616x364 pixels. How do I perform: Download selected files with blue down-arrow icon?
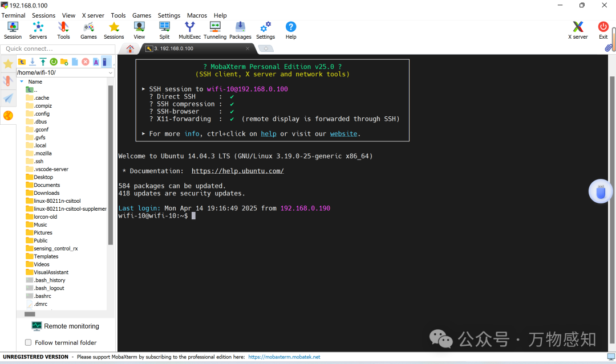(33, 62)
